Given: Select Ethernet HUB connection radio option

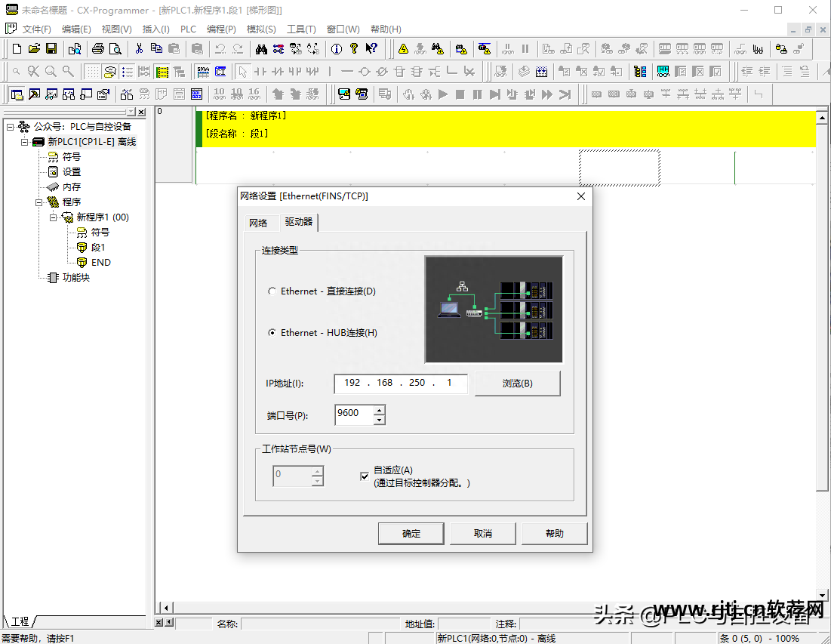Looking at the screenshot, I should [x=272, y=333].
